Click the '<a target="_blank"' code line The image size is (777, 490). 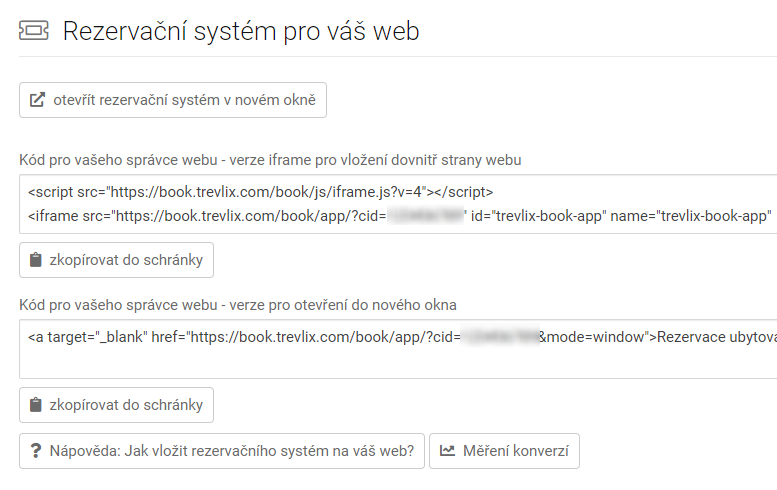402,337
